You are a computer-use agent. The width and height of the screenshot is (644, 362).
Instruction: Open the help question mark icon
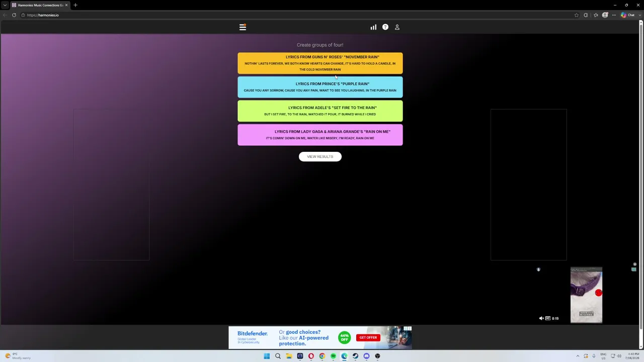[x=385, y=27]
